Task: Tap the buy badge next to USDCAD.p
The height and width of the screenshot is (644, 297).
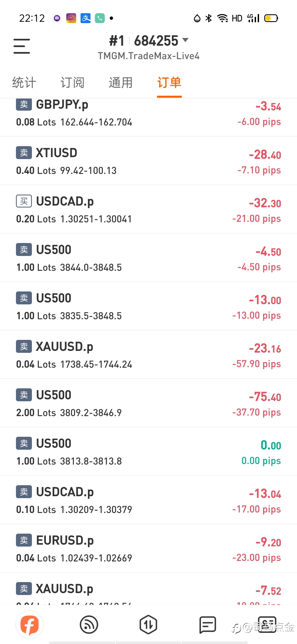Action: (x=24, y=201)
